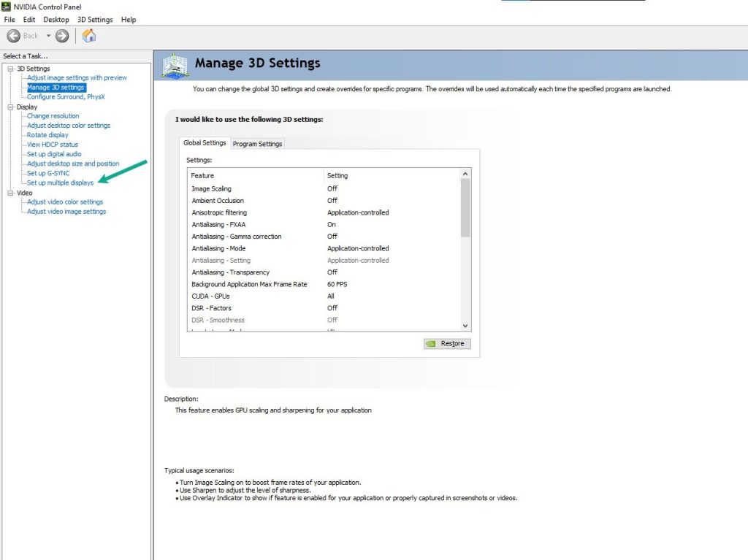Click the Image Scaling Off value
This screenshot has width=748, height=560.
point(332,189)
